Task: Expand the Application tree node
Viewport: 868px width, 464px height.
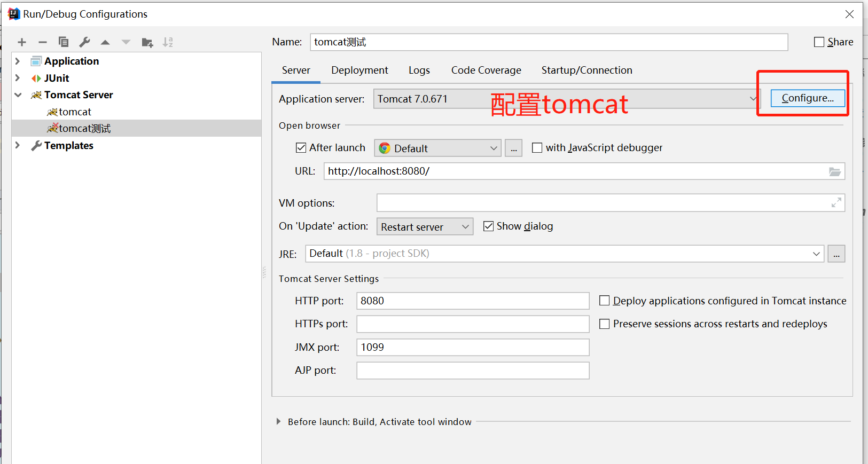Action: (18, 61)
